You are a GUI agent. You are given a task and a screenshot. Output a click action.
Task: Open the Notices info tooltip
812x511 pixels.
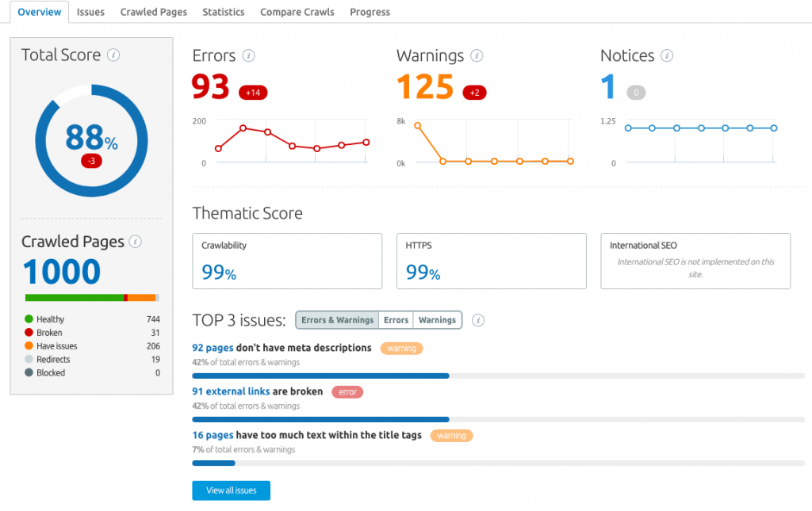(x=666, y=55)
